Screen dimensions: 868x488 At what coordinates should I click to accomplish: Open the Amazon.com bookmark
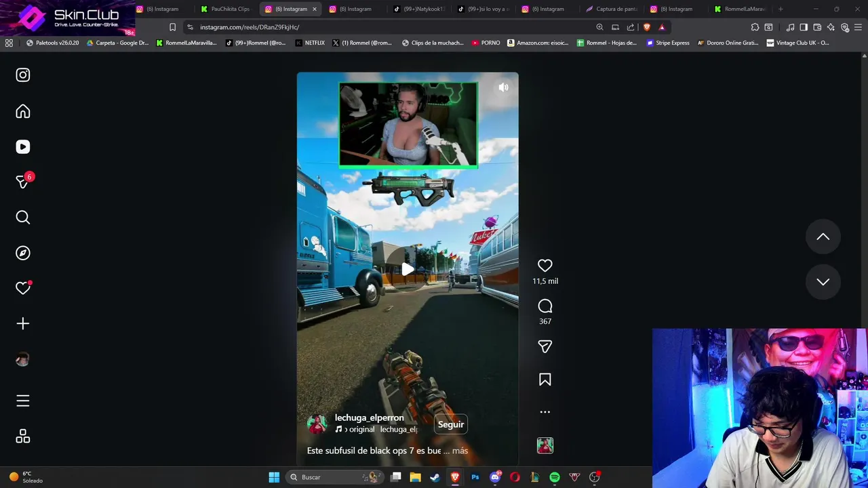[x=538, y=43]
